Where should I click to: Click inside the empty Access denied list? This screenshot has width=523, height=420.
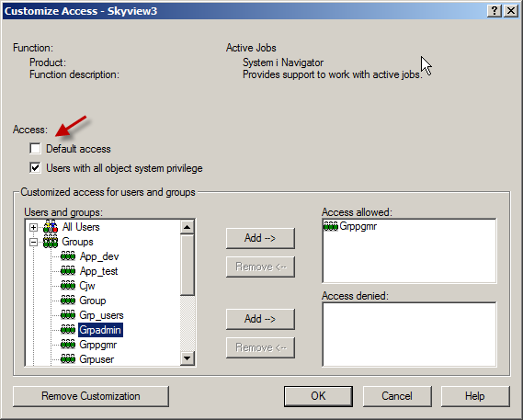click(x=409, y=335)
